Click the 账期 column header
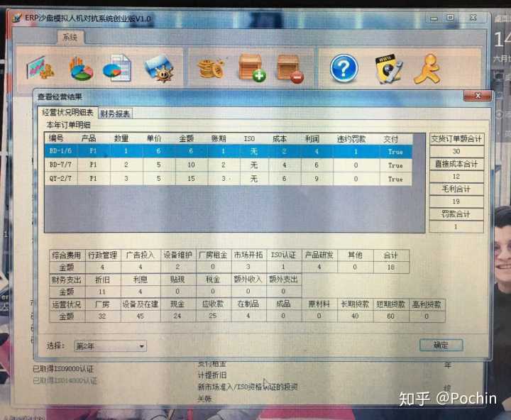Image resolution: width=511 pixels, height=420 pixels. 219,138
